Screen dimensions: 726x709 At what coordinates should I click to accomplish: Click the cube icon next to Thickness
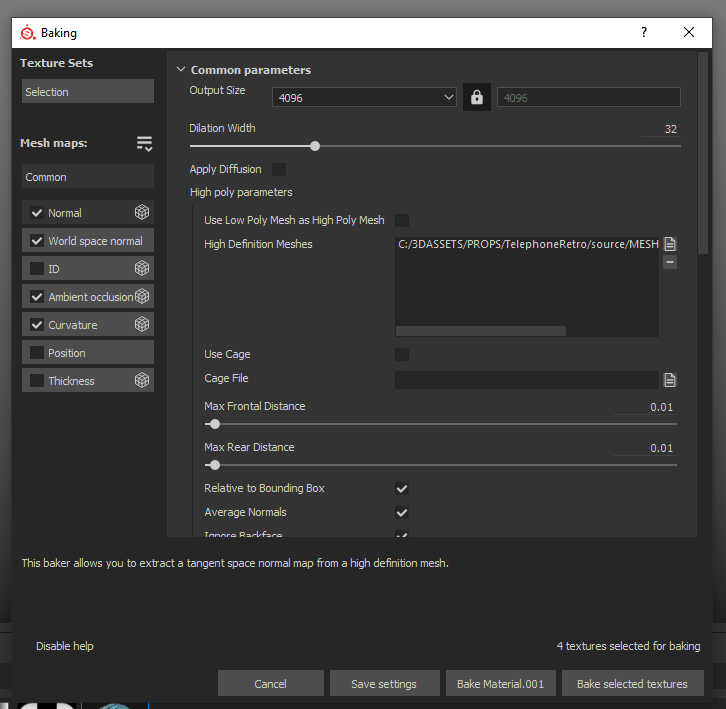(142, 381)
